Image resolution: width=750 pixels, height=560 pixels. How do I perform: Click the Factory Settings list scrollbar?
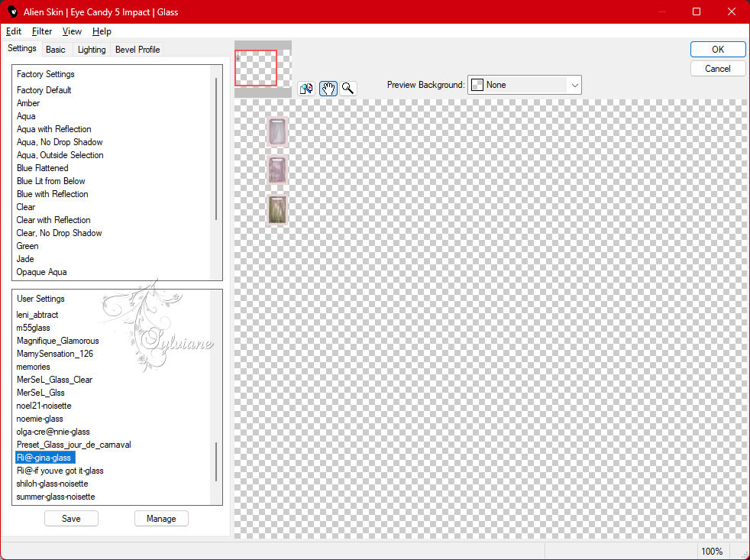click(216, 148)
